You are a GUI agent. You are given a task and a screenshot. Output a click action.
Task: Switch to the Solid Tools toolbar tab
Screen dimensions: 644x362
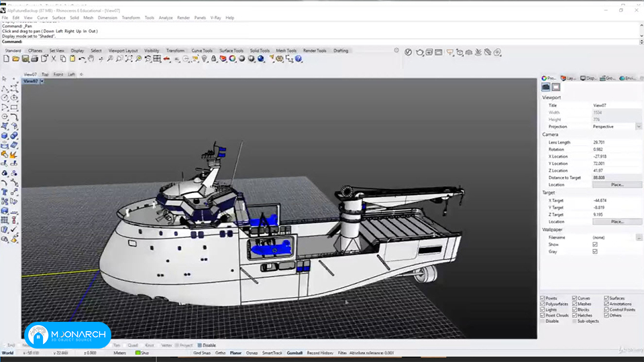(260, 50)
